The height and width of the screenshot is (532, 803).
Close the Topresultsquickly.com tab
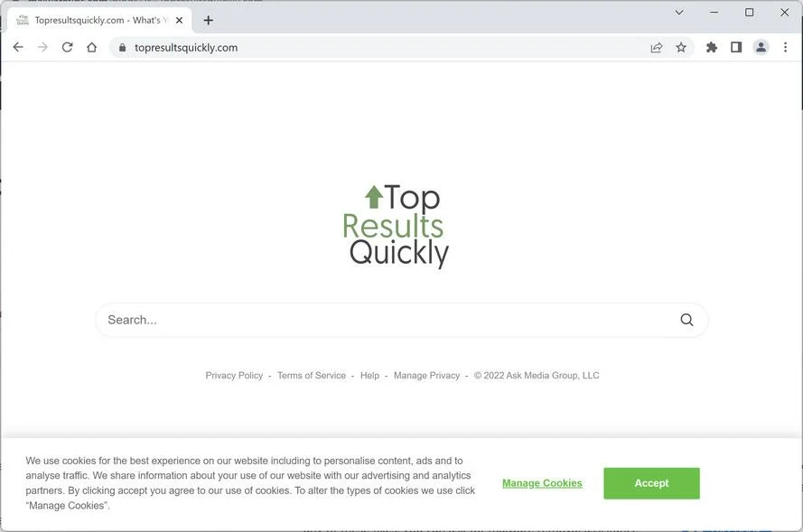(x=179, y=21)
